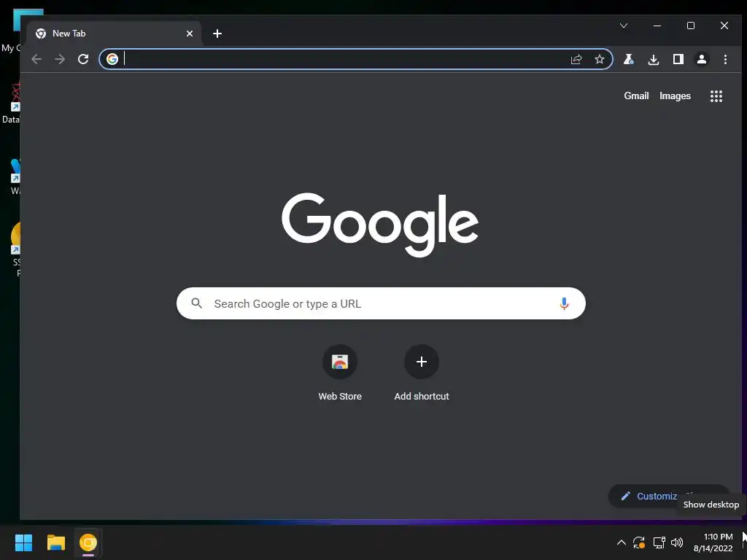Image resolution: width=747 pixels, height=560 pixels.
Task: Start voice search with microphone
Action: click(x=564, y=303)
